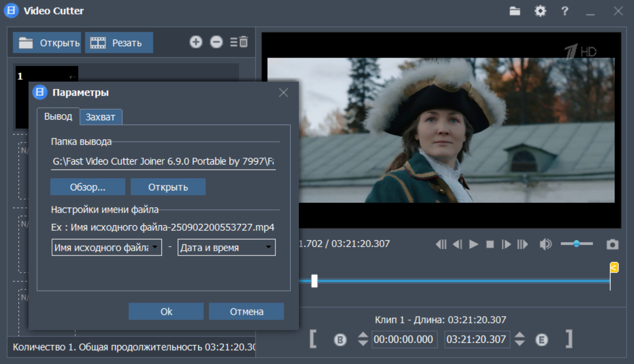Screen dimensions: 634x364
Task: Adjust end time with spinner arrows
Action: [x=520, y=339]
